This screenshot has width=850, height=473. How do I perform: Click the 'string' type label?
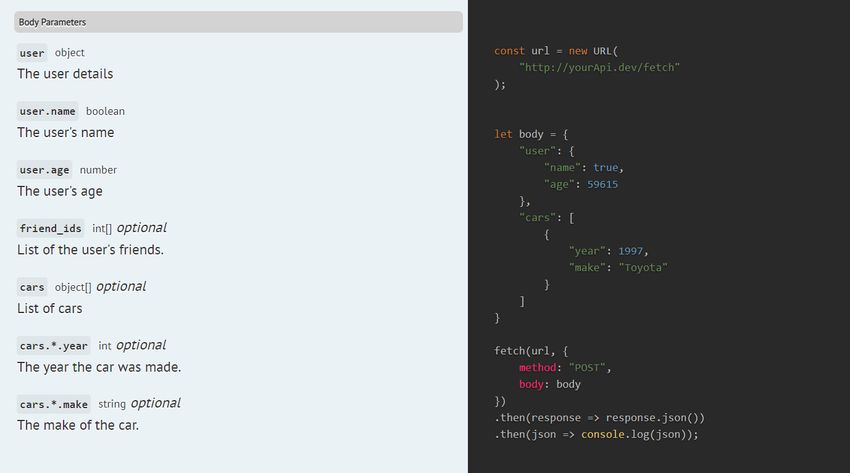point(112,404)
